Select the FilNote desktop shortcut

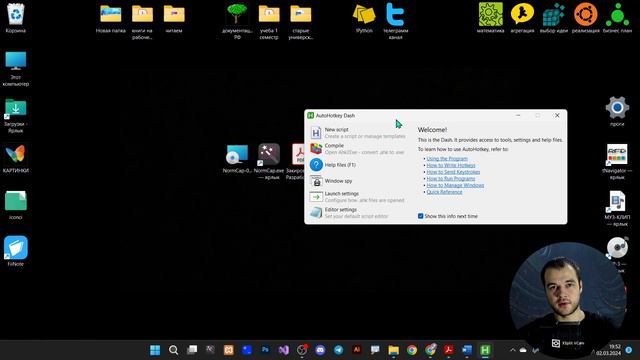16,251
